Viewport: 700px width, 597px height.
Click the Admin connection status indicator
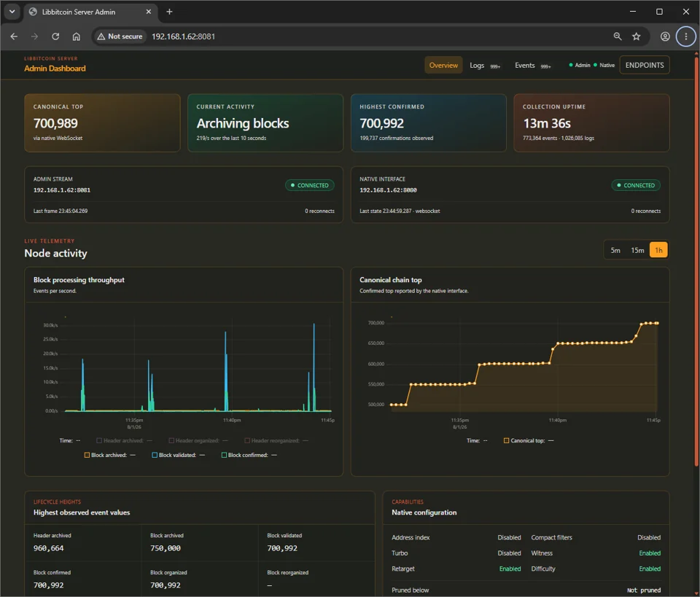580,65
